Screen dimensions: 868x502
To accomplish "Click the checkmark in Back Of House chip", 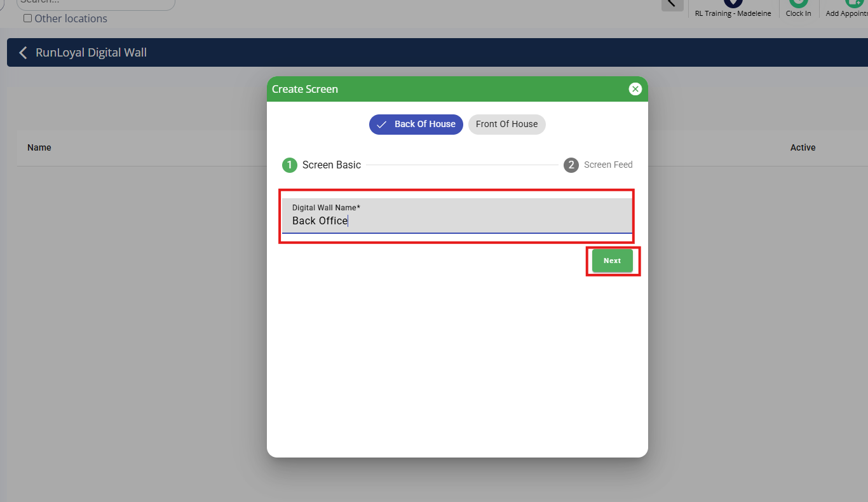I will 382,125.
